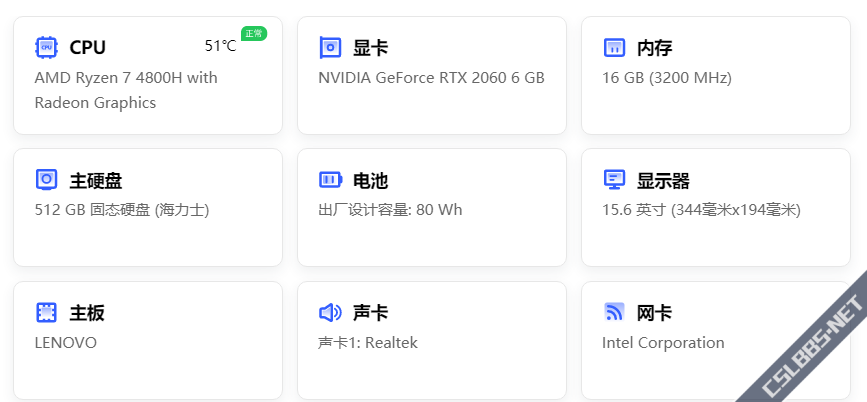Viewport: 867px width, 402px height.
Task: Click NVIDIA GeForce RTX 2060 6 GB text
Action: pyautogui.click(x=431, y=77)
